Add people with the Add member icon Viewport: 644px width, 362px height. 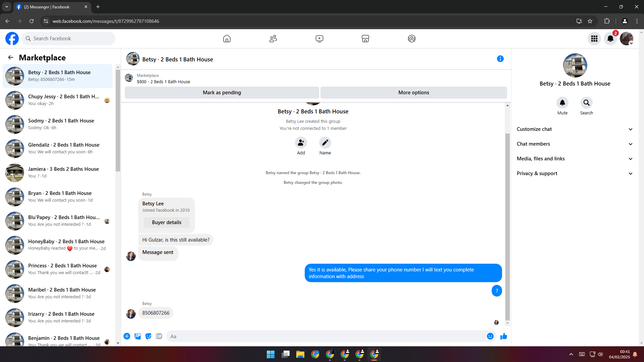[301, 143]
